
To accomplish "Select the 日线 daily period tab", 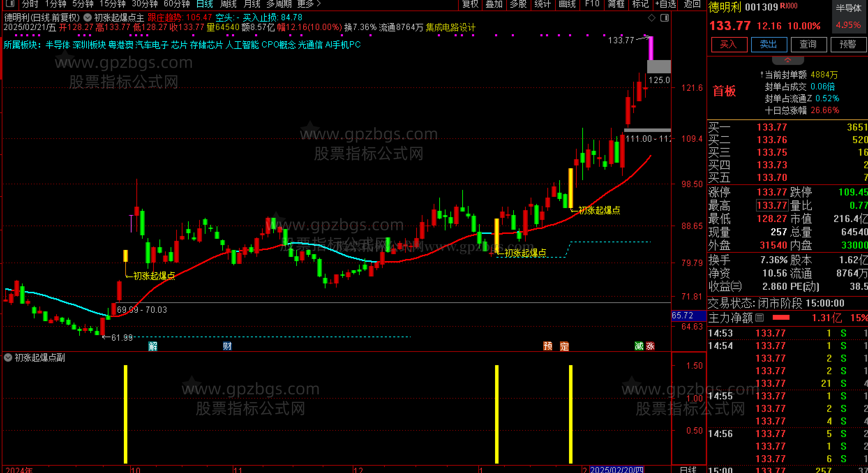I will [x=205, y=4].
